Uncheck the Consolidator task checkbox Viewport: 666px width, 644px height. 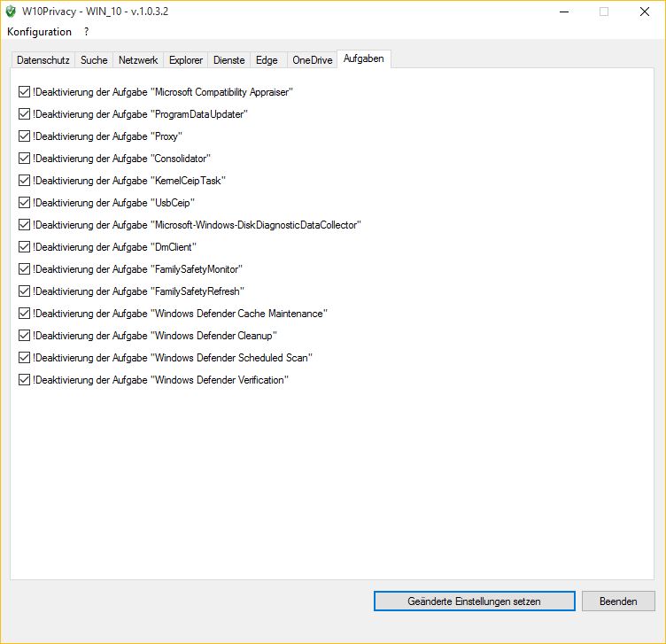[24, 158]
